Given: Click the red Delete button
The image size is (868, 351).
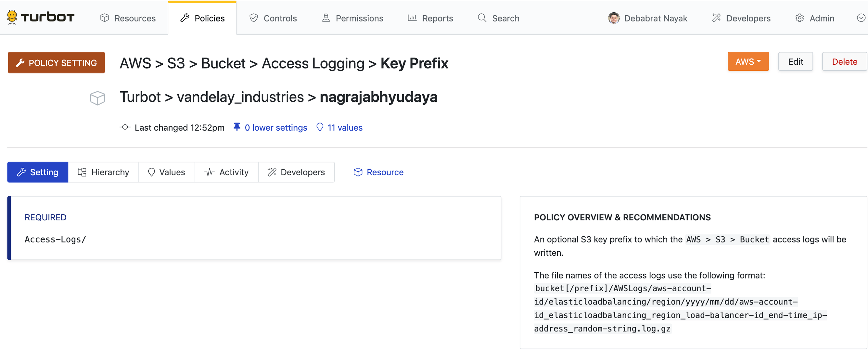Looking at the screenshot, I should (x=844, y=62).
